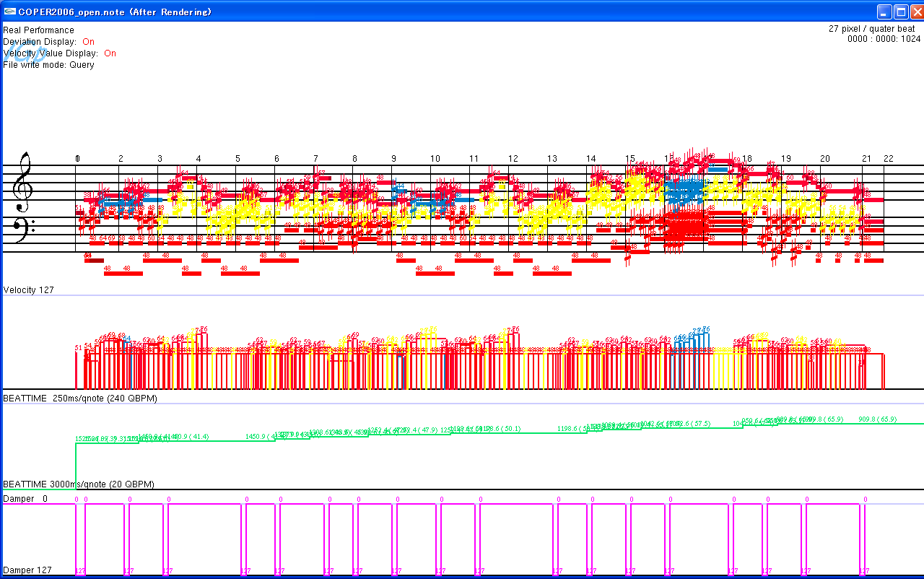
Task: Click the Damper 127 axis label
Action: click(x=27, y=570)
